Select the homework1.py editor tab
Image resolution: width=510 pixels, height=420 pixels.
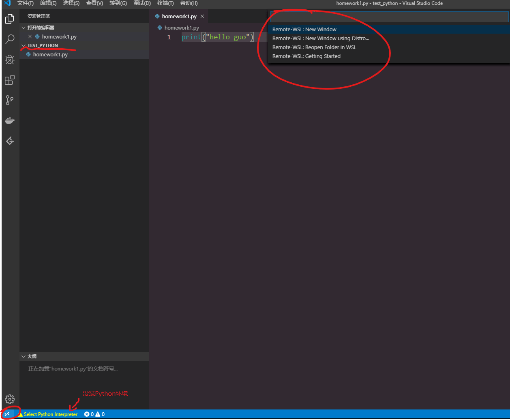click(x=179, y=17)
